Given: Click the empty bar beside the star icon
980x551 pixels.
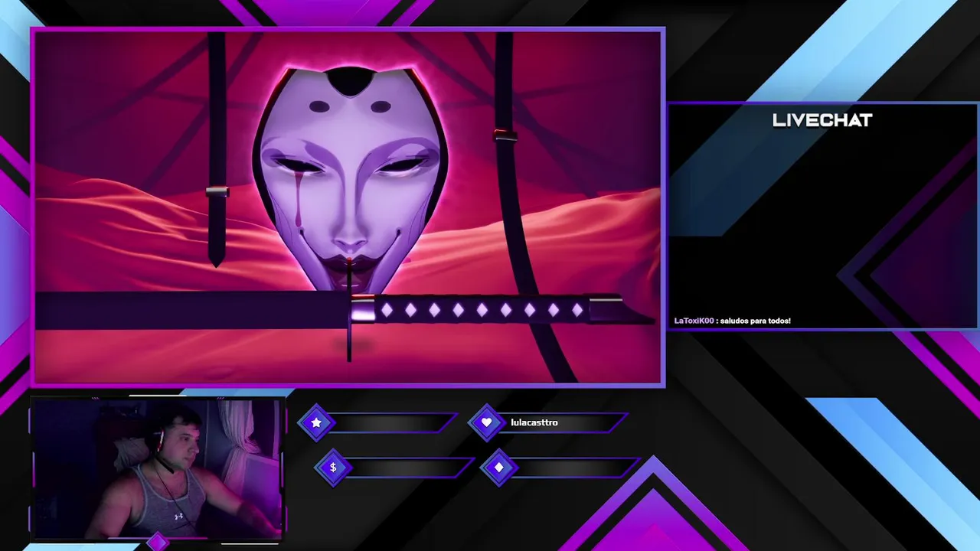Looking at the screenshot, I should click(x=394, y=422).
